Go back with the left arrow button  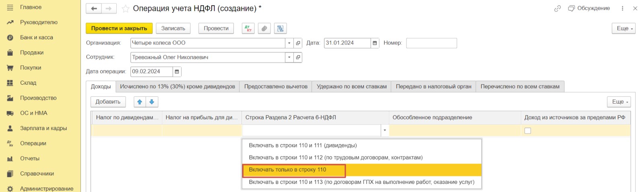pyautogui.click(x=94, y=8)
